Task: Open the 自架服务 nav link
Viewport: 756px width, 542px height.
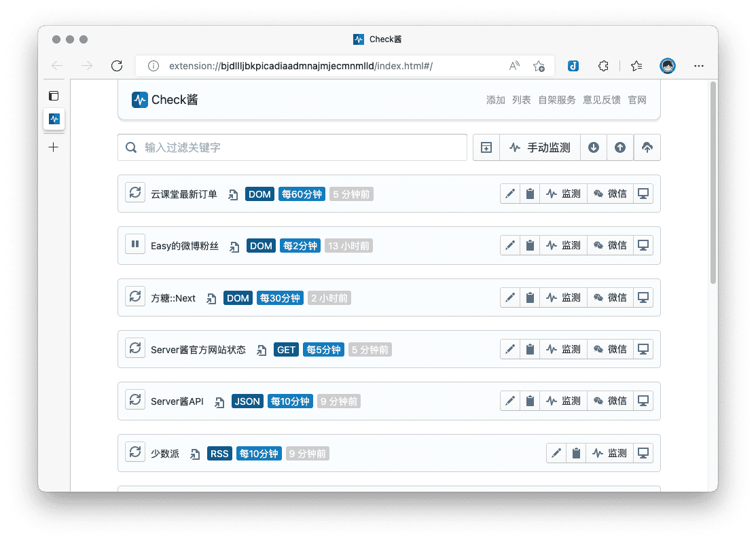Action: 556,100
